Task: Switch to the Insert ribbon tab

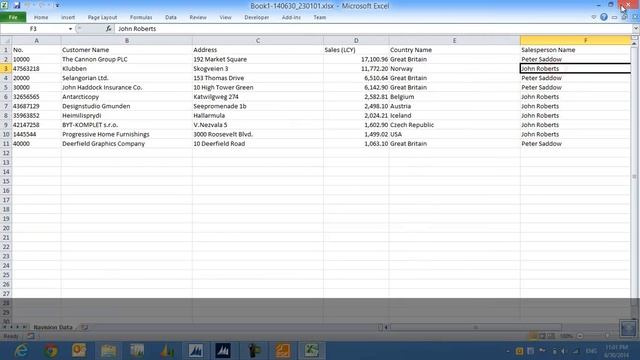Action: click(68, 17)
